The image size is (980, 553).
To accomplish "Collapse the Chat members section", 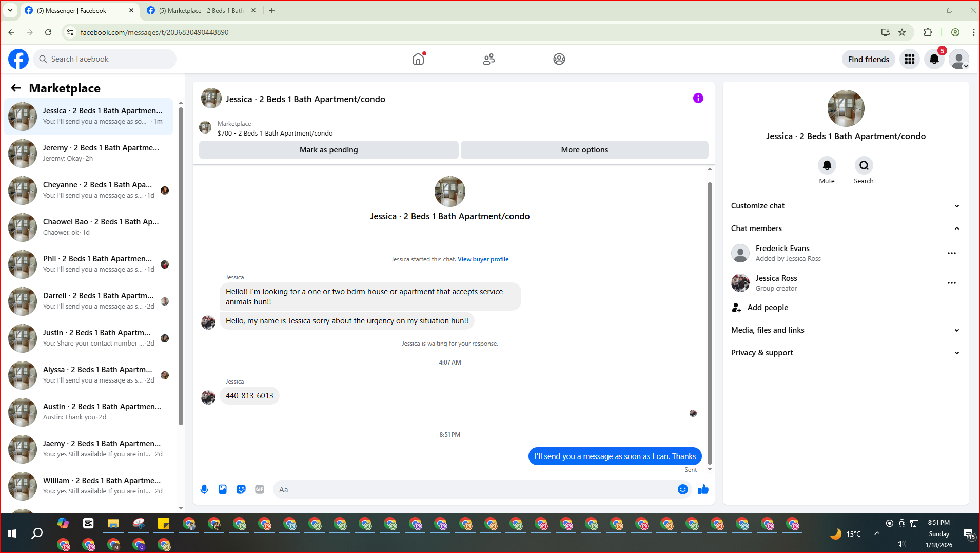I will click(846, 228).
